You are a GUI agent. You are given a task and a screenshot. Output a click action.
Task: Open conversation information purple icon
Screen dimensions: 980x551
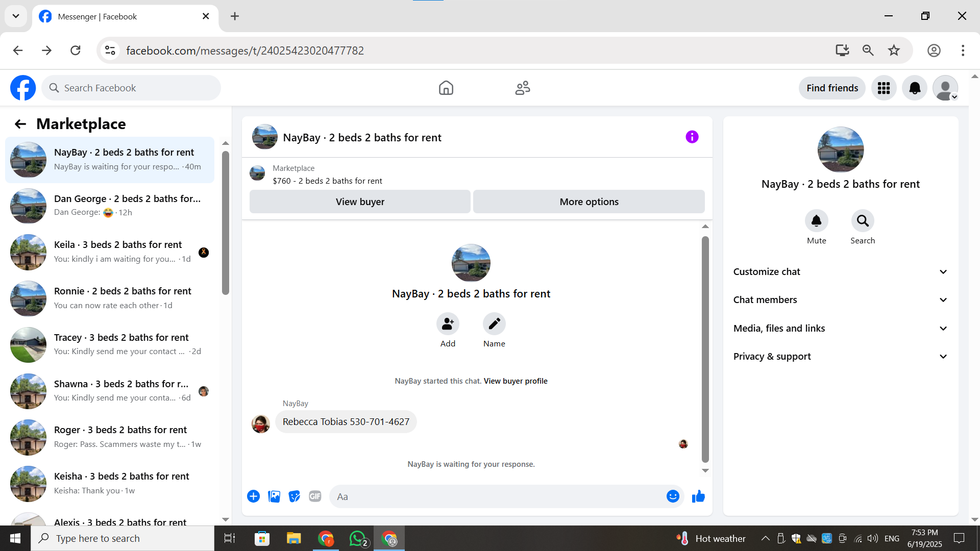pyautogui.click(x=692, y=137)
